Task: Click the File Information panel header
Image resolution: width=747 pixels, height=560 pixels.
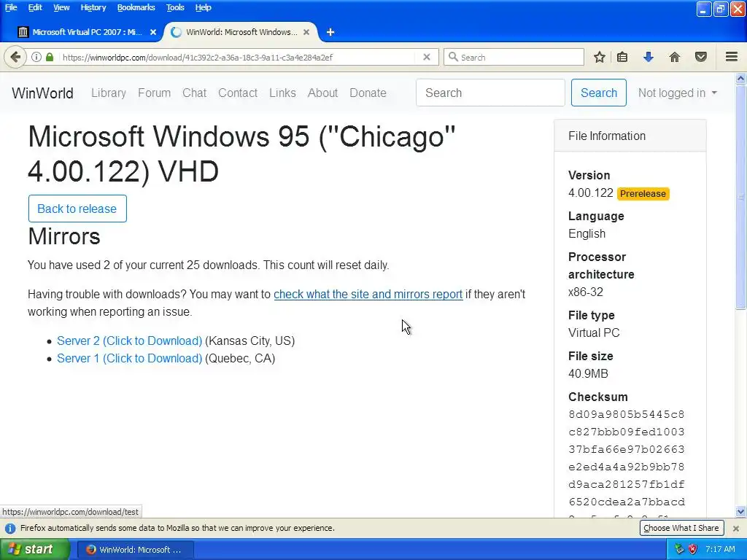Action: click(630, 136)
